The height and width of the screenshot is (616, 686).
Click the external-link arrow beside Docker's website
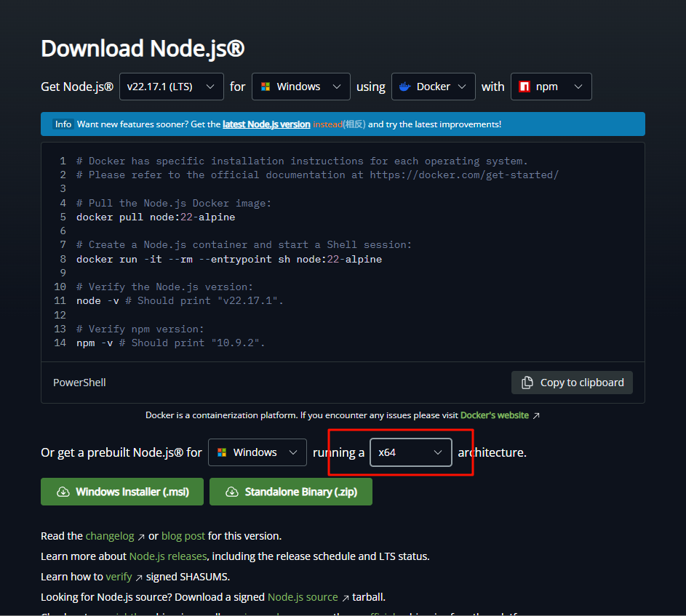(x=537, y=415)
